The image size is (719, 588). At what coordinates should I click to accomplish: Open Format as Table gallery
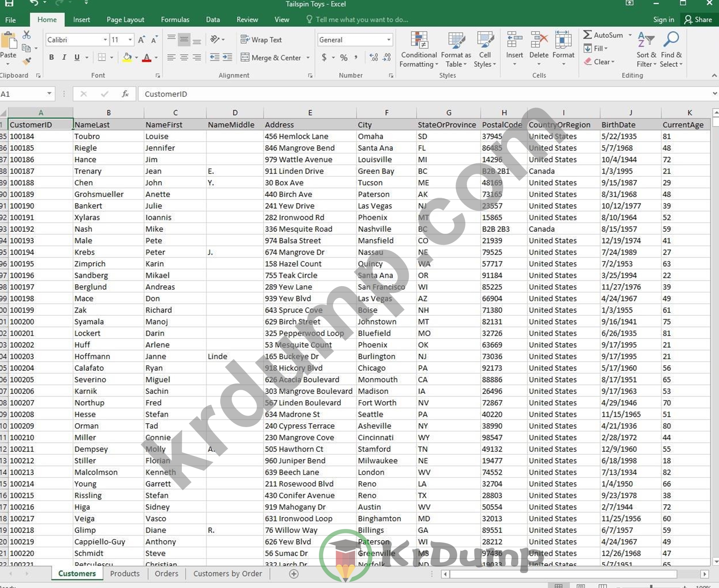pyautogui.click(x=456, y=49)
